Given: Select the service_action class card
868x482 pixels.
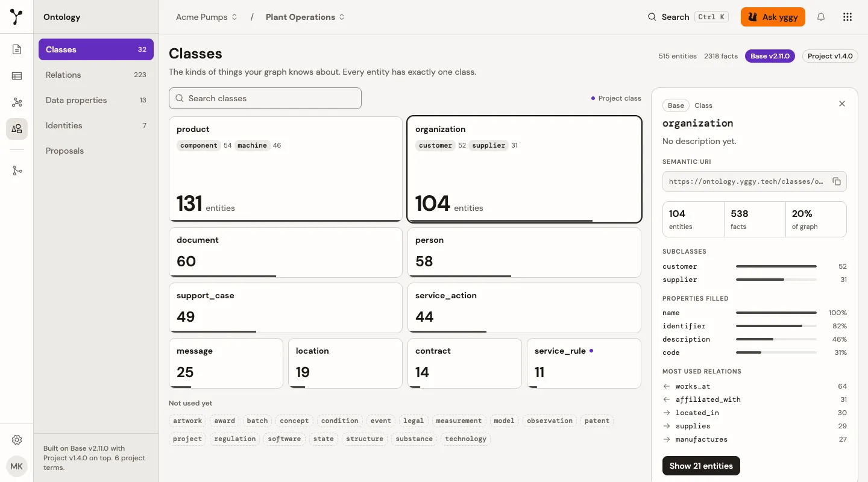Looking at the screenshot, I should point(524,308).
